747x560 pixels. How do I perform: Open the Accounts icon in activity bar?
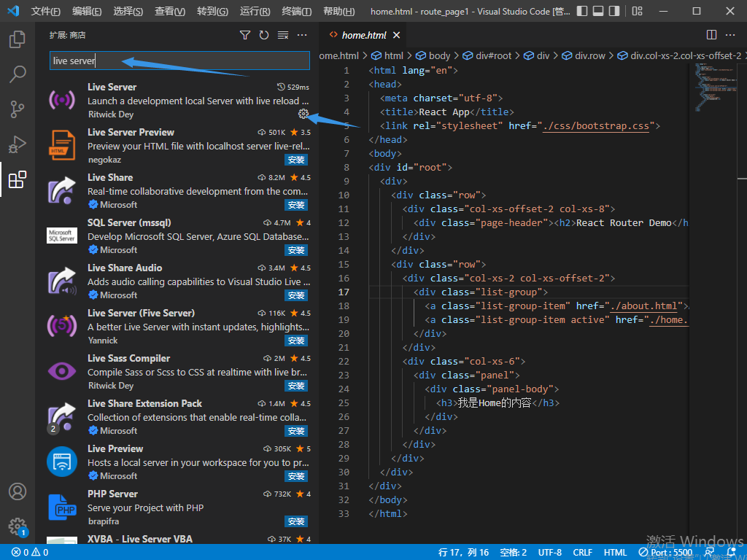tap(18, 491)
